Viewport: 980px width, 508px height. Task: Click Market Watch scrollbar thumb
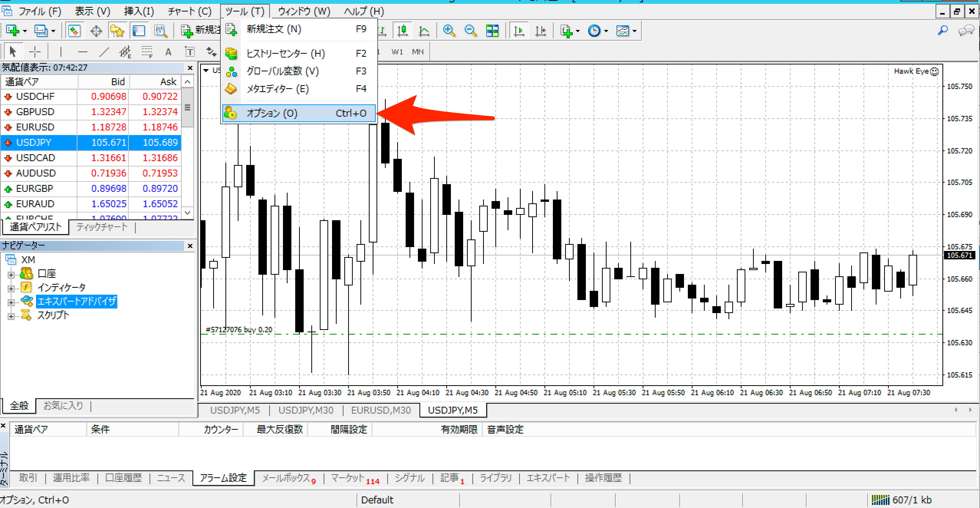click(187, 107)
